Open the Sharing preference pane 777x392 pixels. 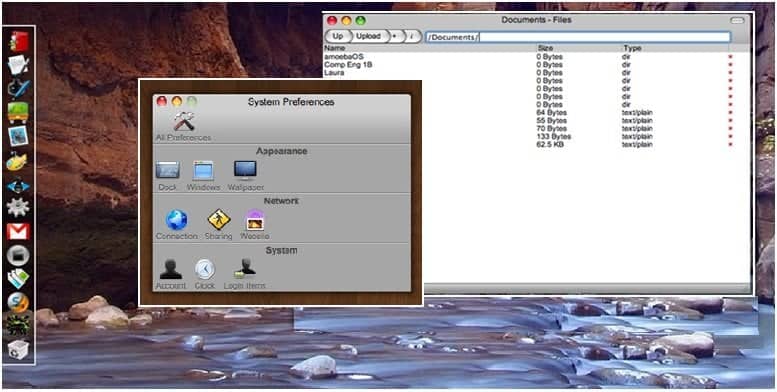[219, 224]
